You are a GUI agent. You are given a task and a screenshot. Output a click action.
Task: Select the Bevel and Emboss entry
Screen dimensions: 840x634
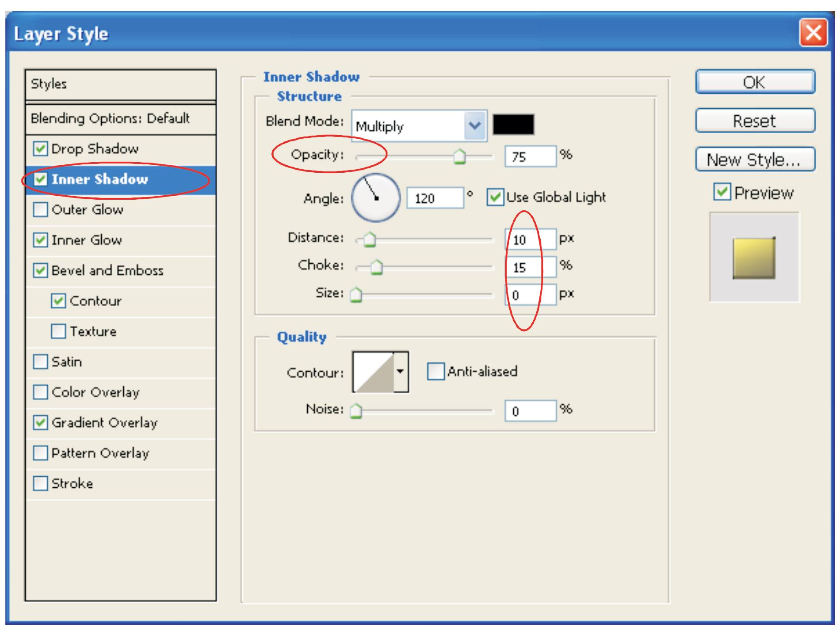107,270
